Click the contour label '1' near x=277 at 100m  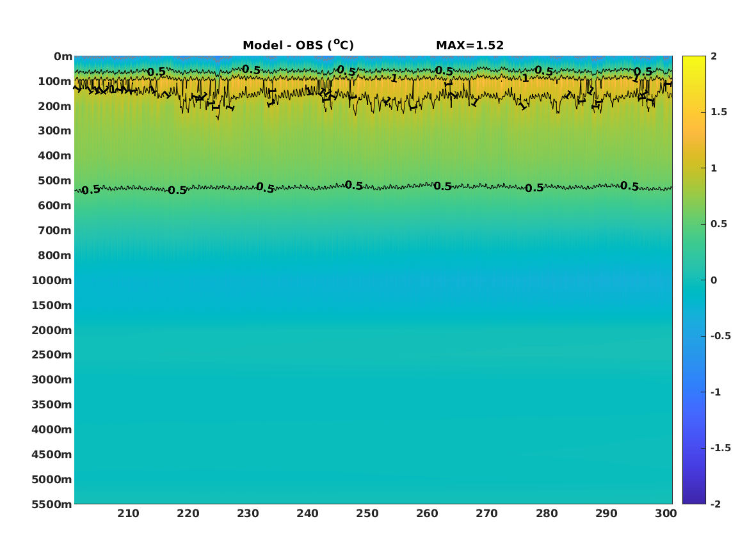pyautogui.click(x=525, y=78)
